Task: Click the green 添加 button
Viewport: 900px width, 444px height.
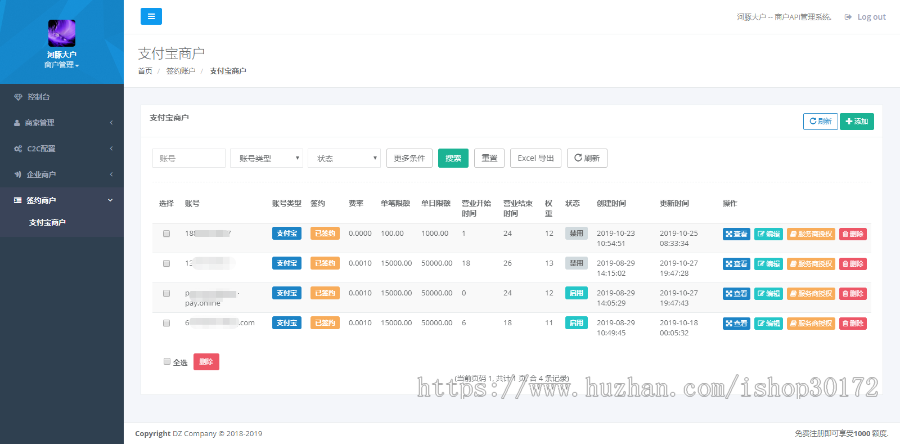Action: coord(857,121)
